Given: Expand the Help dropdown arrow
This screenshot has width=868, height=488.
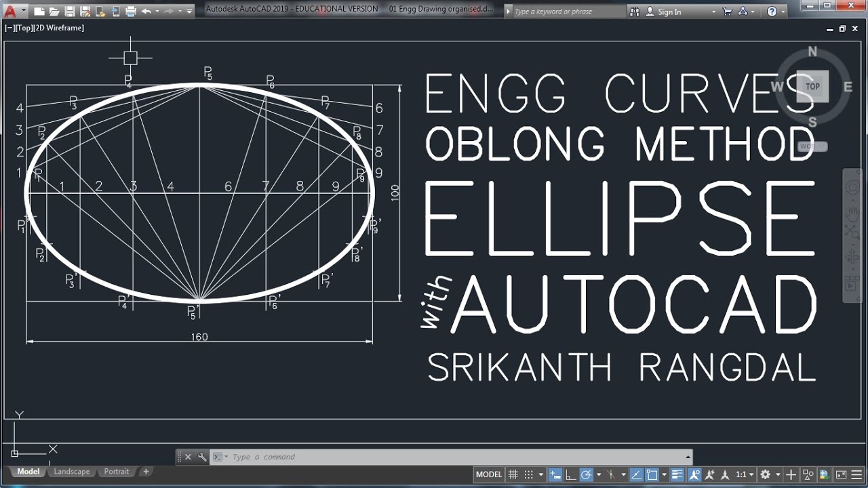Looking at the screenshot, I should [783, 12].
